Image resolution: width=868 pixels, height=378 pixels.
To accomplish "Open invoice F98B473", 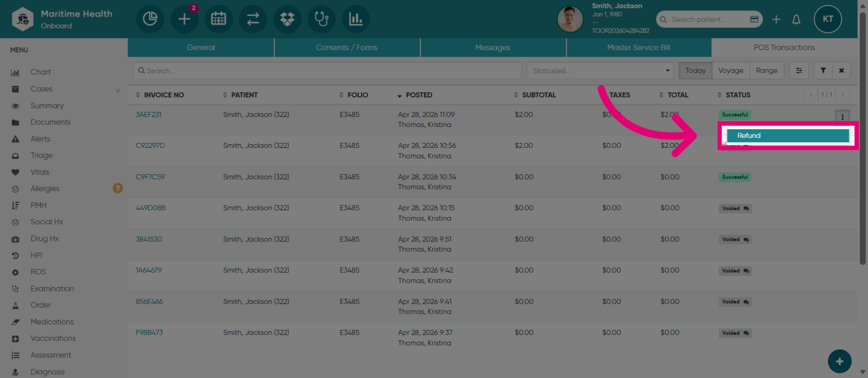I will tap(149, 333).
